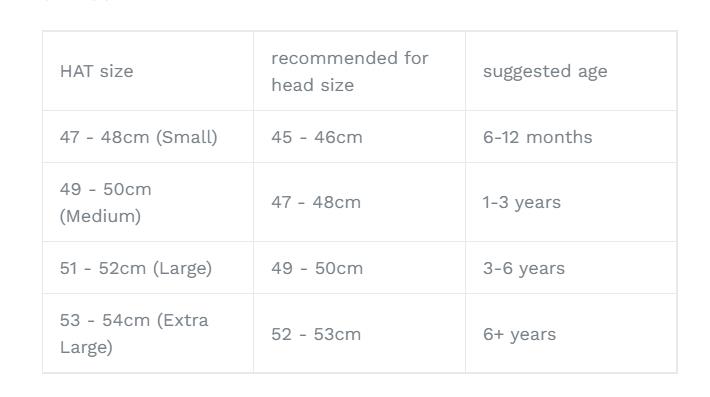Click the word 'Medium' in the second row
This screenshot has height=397, width=710.
(101, 216)
